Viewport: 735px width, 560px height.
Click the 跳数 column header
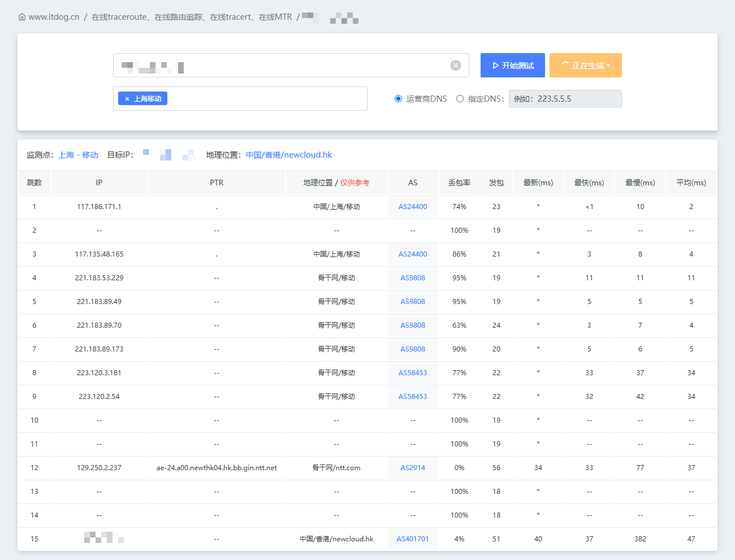pos(34,183)
